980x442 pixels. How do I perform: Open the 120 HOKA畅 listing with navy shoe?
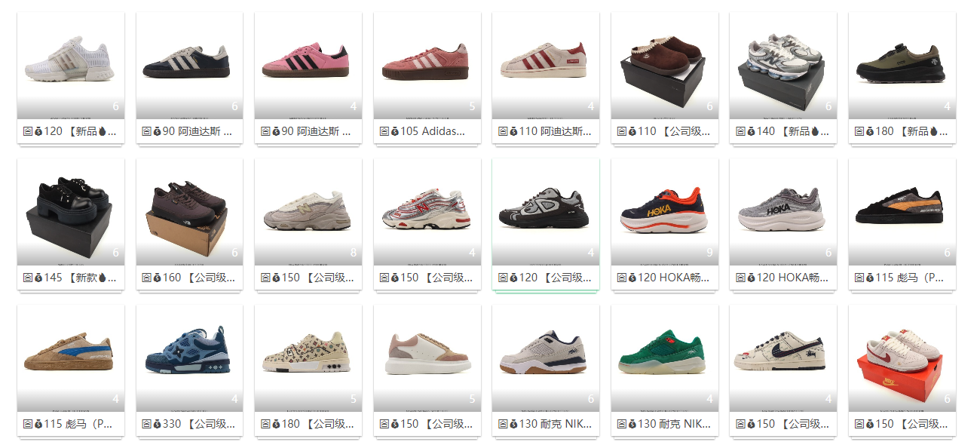coord(675,278)
